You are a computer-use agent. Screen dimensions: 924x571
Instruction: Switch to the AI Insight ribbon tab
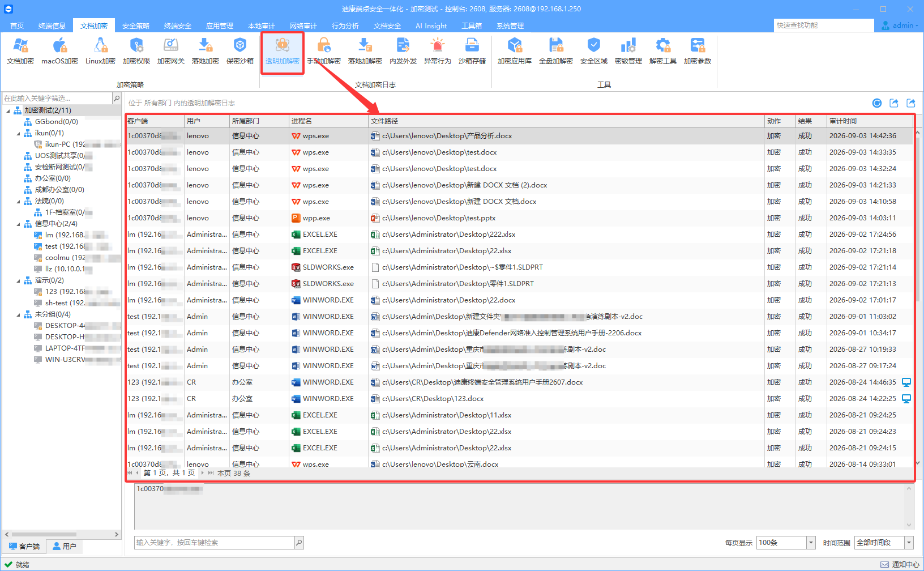click(431, 25)
